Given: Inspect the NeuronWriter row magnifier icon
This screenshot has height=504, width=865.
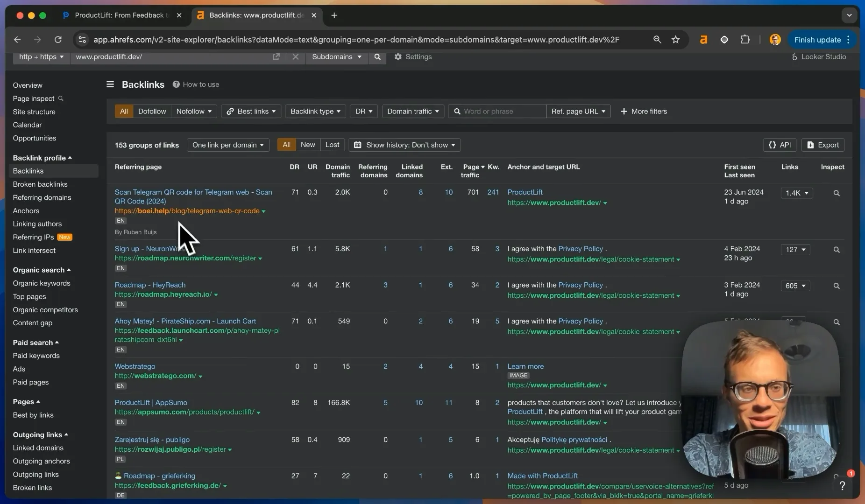Looking at the screenshot, I should (837, 250).
